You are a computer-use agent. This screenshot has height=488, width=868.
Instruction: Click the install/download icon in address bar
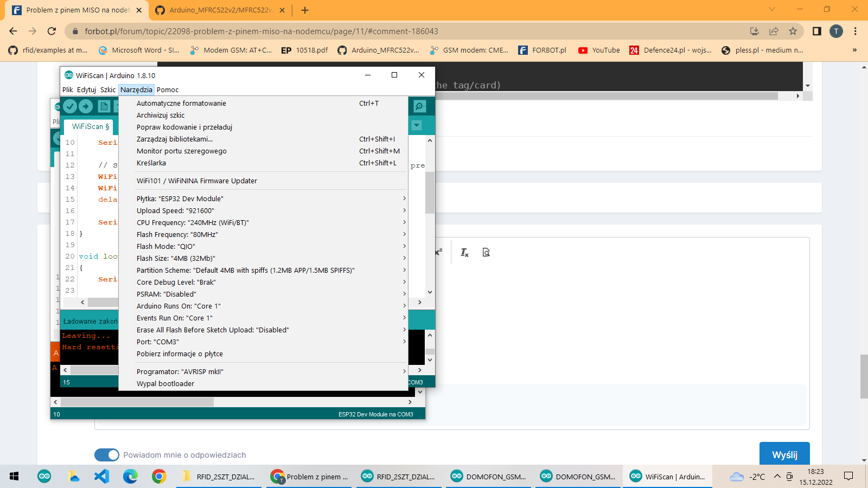[x=754, y=31]
